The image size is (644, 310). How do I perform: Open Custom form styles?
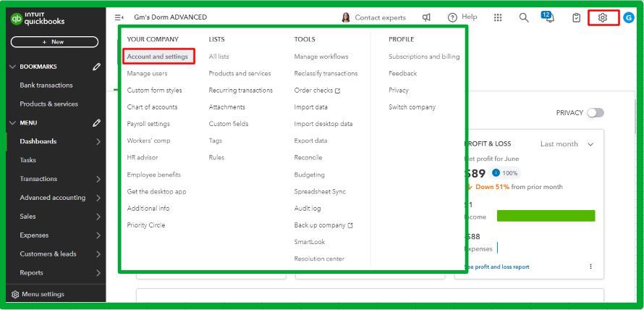click(x=154, y=90)
